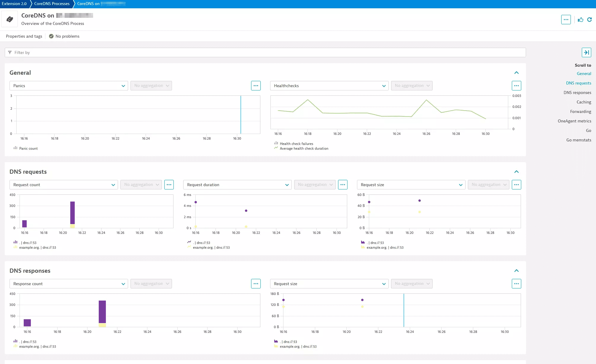
Task: Collapse the DNS requests section
Action: pyautogui.click(x=516, y=172)
